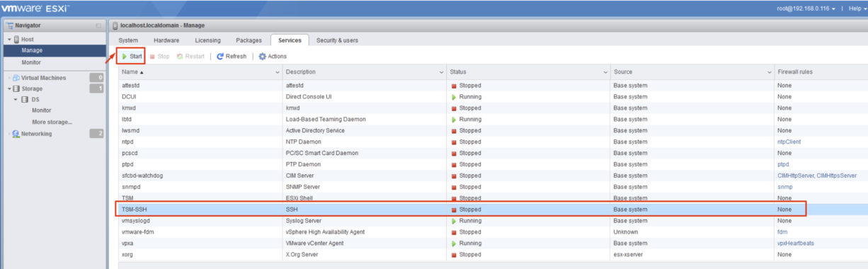Switch to the Security & users tab

coord(337,40)
